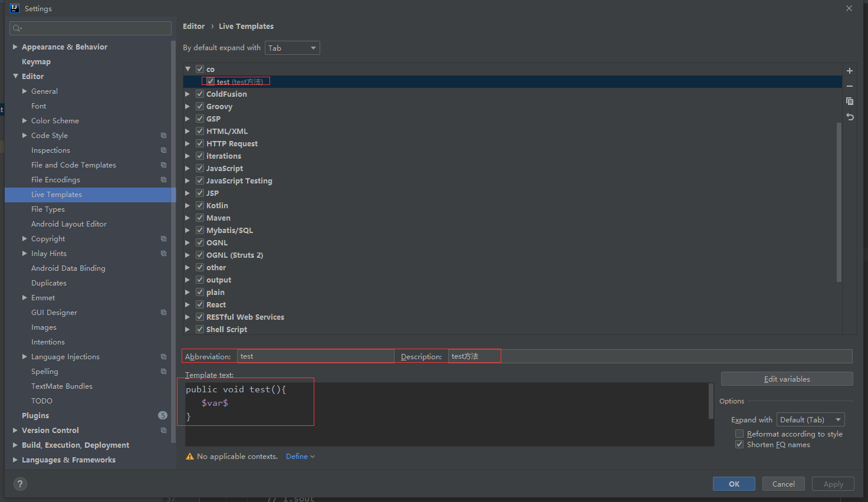Uncheck Shorten FQ names
The height and width of the screenshot is (502, 868).
point(739,445)
